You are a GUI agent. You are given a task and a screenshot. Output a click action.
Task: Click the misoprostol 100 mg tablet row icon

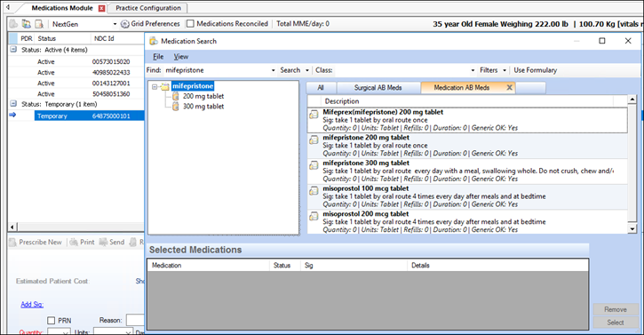tap(314, 191)
